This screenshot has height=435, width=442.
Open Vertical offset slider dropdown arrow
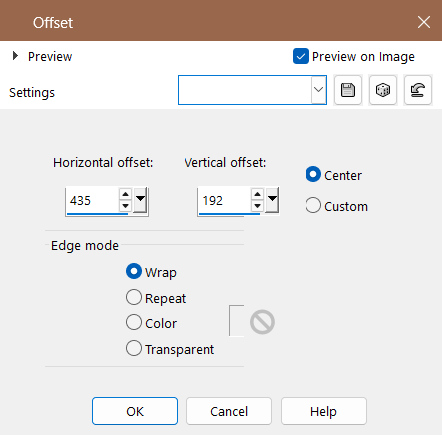tap(272, 200)
